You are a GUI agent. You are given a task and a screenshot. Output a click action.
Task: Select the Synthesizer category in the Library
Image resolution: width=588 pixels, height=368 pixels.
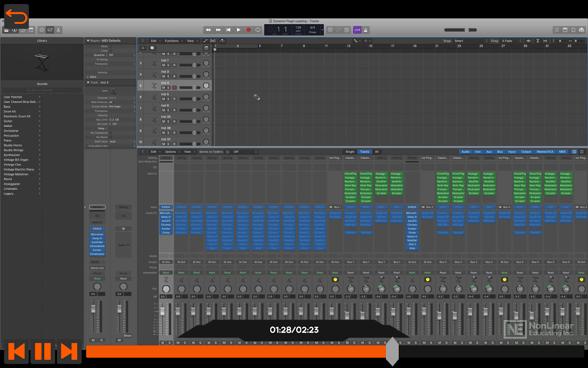point(12,155)
